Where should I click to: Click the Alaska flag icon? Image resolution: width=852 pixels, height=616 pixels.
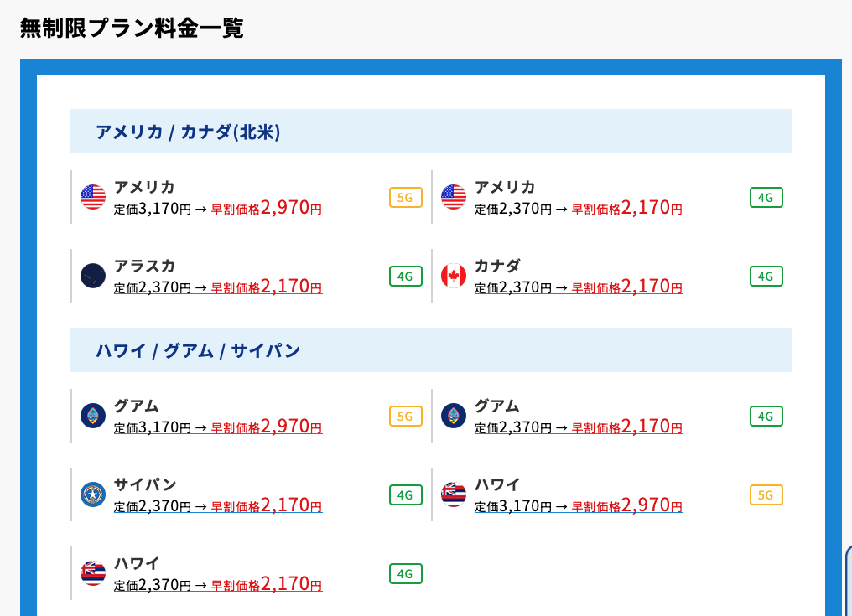tap(93, 276)
